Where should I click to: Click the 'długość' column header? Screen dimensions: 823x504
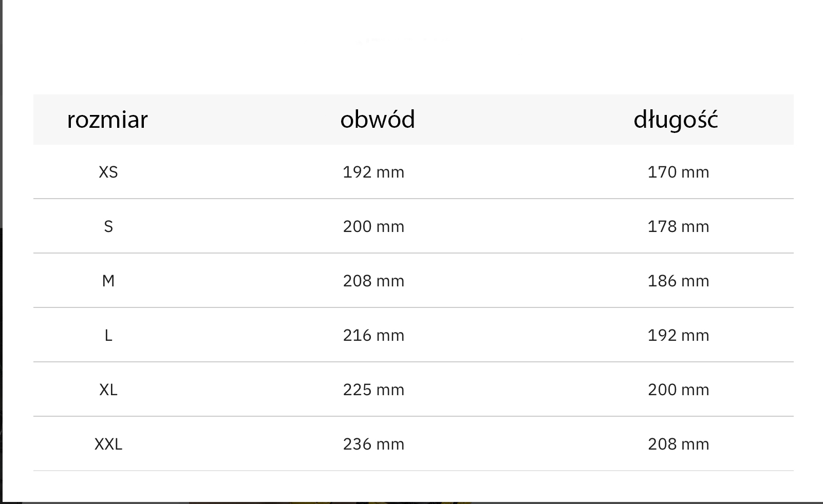[676, 120]
